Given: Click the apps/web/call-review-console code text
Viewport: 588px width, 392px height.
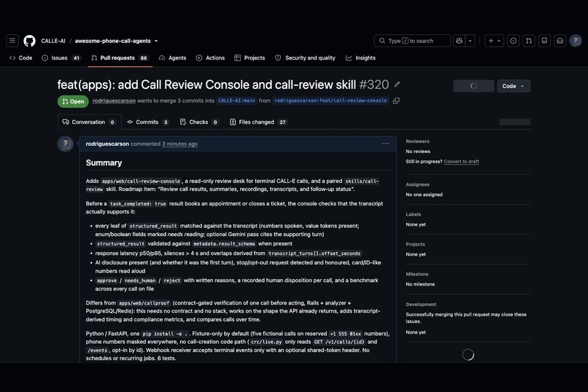Looking at the screenshot, I should pos(141,181).
